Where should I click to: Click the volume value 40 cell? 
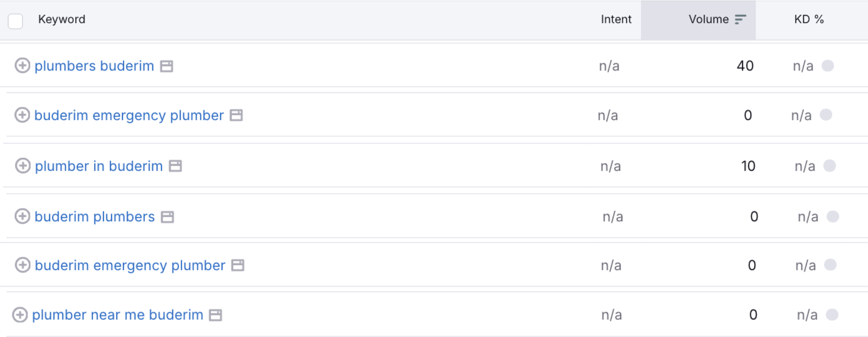click(x=745, y=66)
